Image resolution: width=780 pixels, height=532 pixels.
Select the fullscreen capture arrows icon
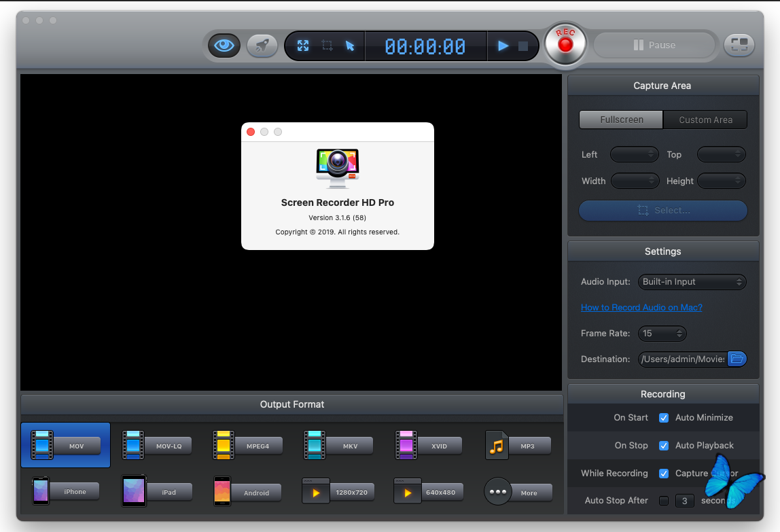click(x=303, y=46)
